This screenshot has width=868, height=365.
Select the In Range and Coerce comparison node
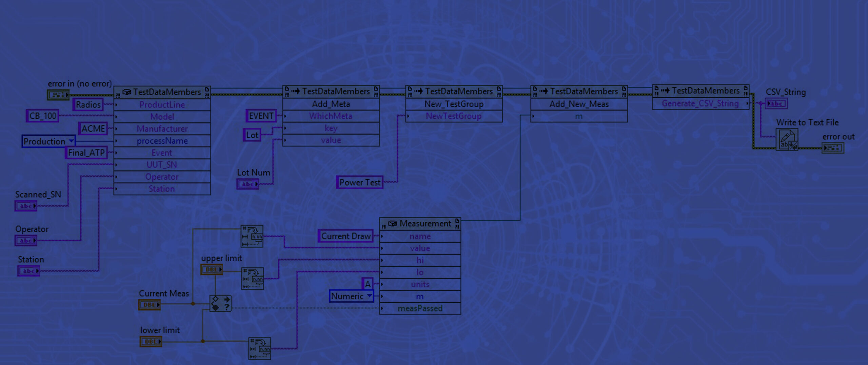point(220,303)
